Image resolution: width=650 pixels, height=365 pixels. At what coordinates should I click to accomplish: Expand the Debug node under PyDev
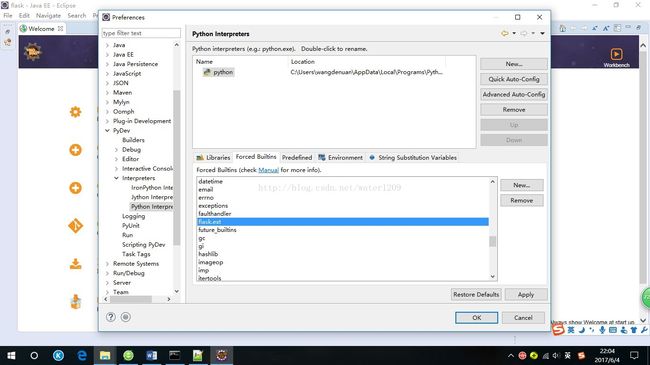click(116, 150)
